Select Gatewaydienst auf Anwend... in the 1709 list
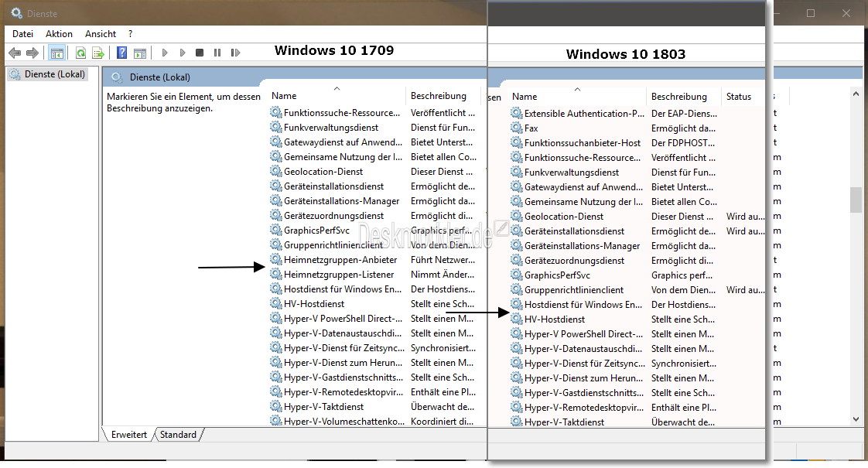Screen dimensions: 868x468 tap(343, 142)
